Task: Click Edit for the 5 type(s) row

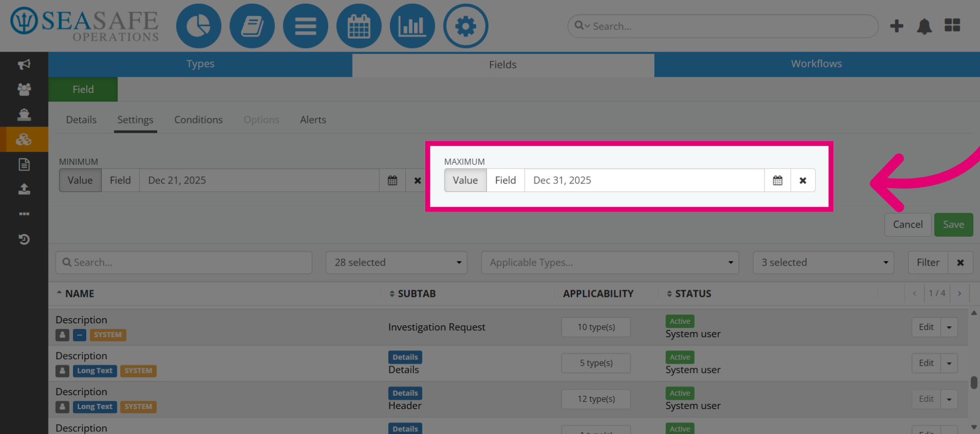Action: point(926,363)
